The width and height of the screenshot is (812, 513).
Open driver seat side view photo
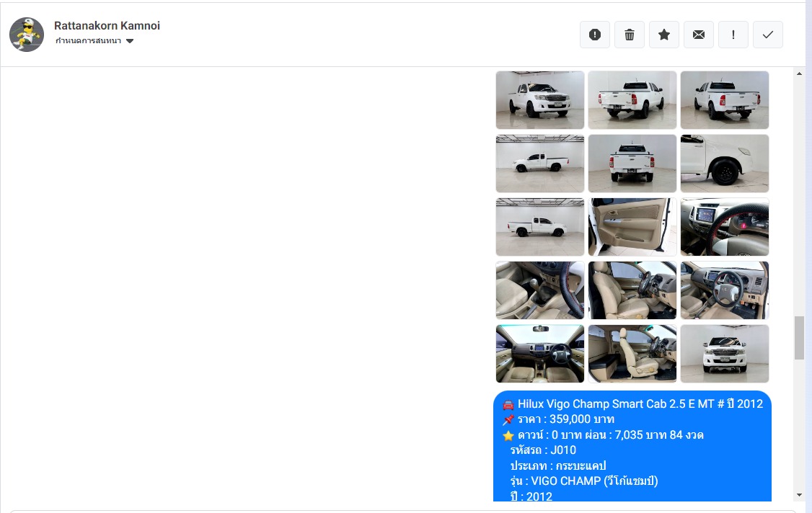coord(632,290)
